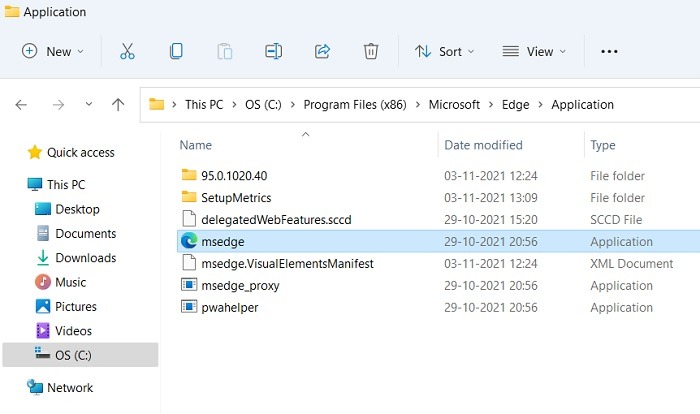The height and width of the screenshot is (414, 700).
Task: Sort by the Name column header
Action: 196,145
